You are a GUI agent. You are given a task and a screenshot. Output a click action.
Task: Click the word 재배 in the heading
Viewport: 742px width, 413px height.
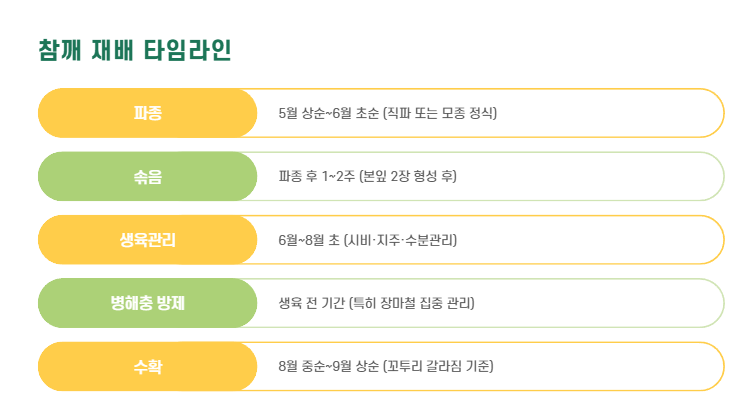point(112,50)
